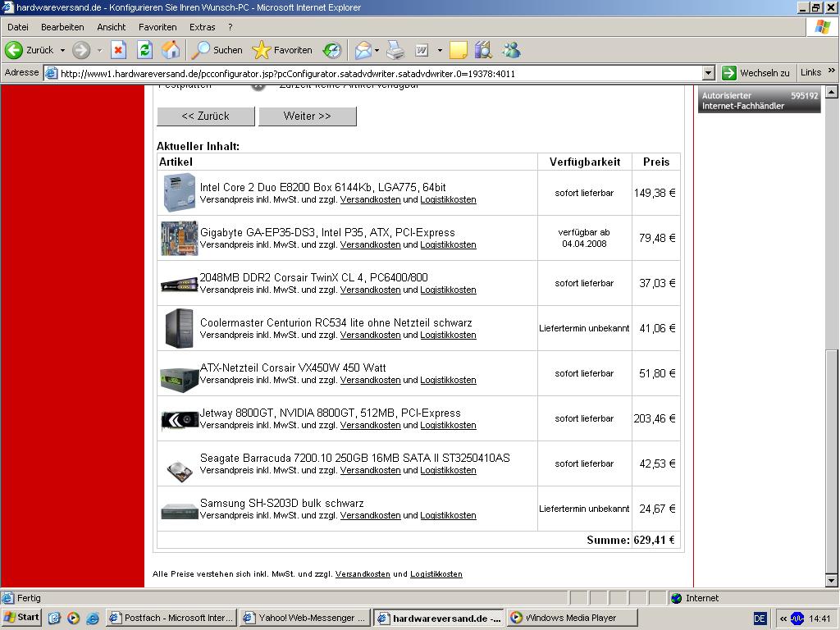Click quick launch Media Player icon

(x=73, y=619)
